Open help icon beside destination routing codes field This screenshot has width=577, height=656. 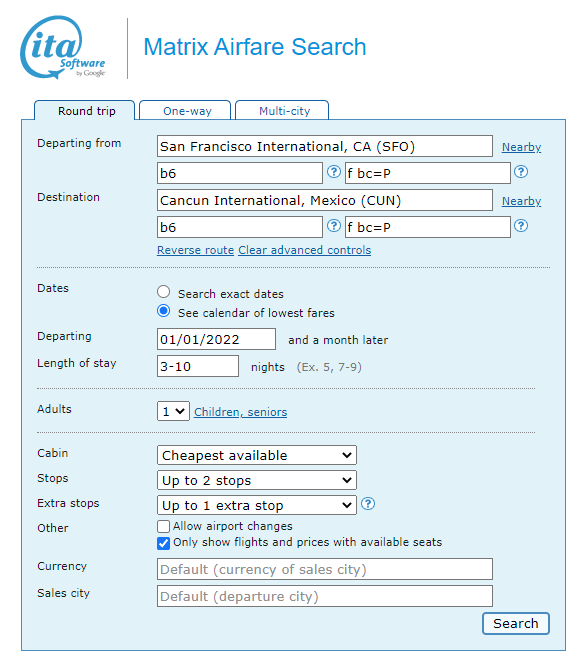tap(333, 226)
